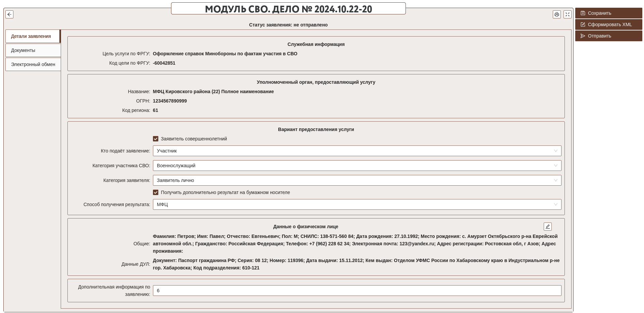Click the Данные ДУЛ passport details text
Image resolution: width=644 pixels, height=313 pixels.
tap(356, 264)
